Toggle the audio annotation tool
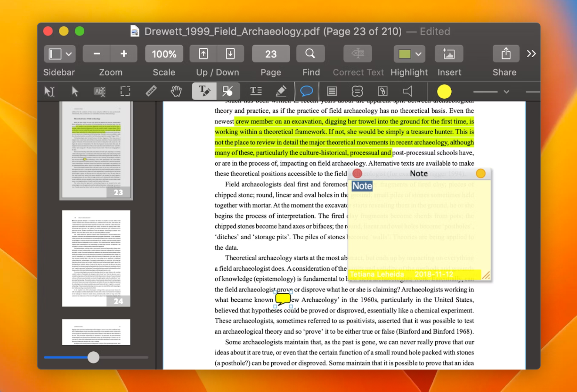The width and height of the screenshot is (577, 392). (x=407, y=91)
